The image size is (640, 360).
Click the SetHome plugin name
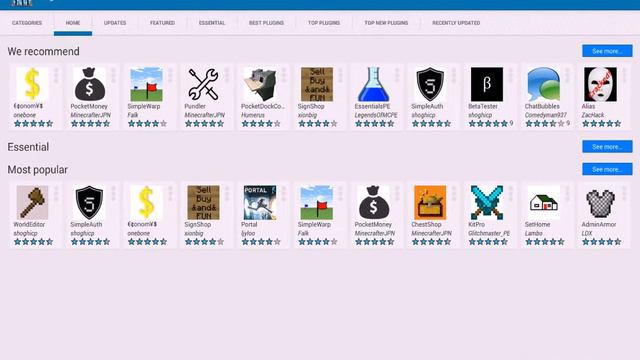click(x=537, y=224)
